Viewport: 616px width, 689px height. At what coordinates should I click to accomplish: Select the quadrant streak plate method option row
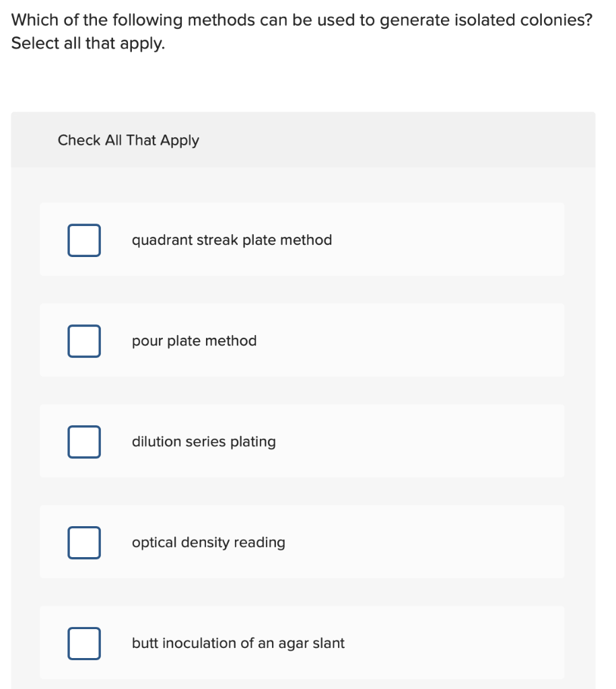302,240
